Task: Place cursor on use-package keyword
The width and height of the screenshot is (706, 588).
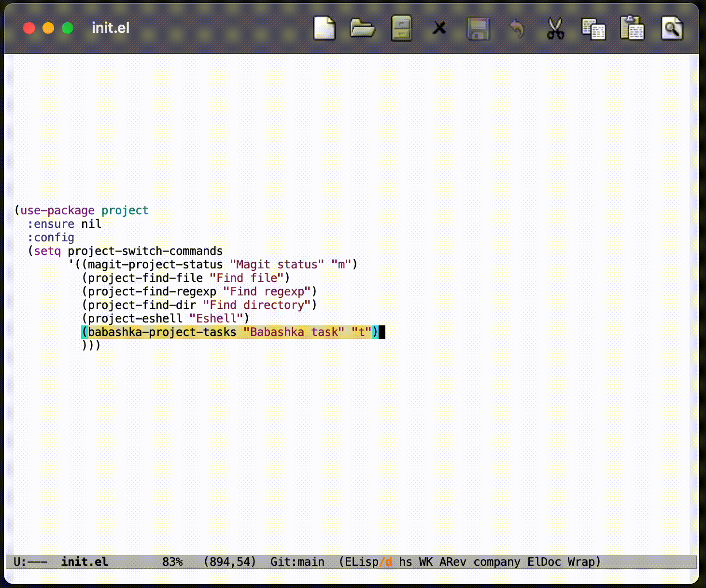Action: (x=57, y=210)
